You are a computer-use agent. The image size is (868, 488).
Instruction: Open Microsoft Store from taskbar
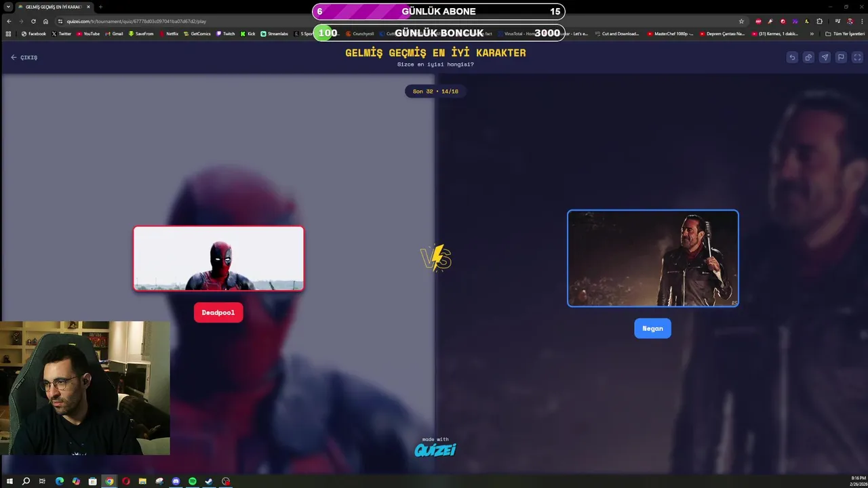click(93, 481)
